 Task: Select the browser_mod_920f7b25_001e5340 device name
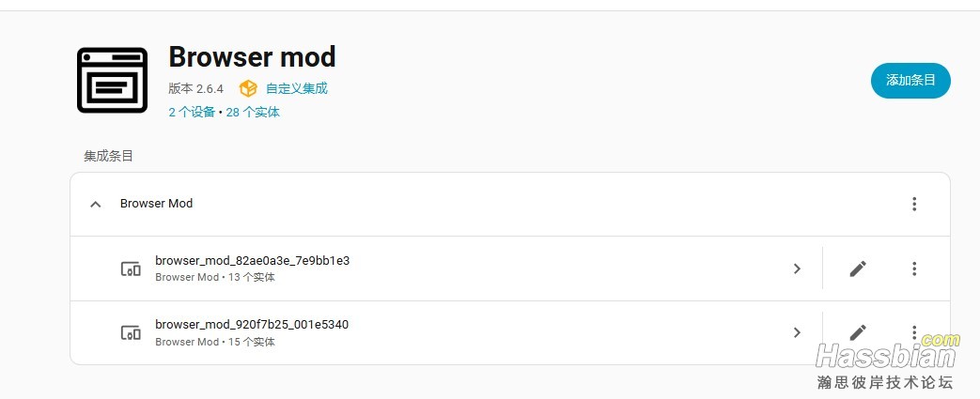(x=252, y=324)
